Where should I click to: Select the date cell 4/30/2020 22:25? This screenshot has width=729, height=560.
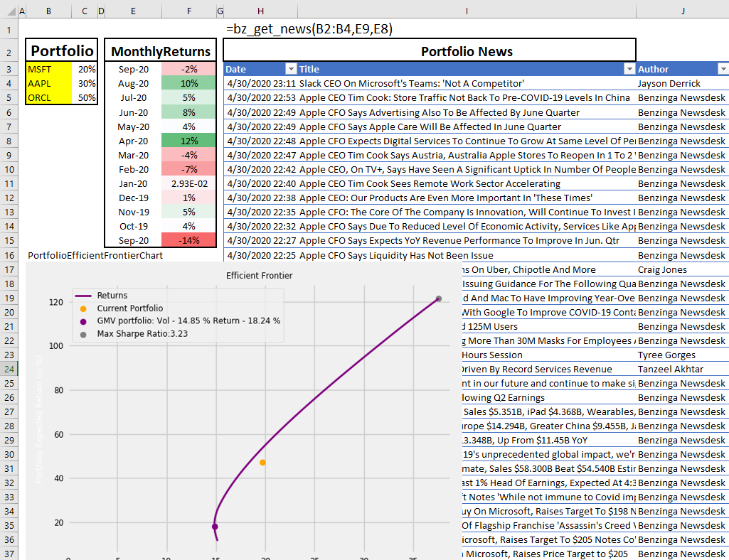point(261,255)
